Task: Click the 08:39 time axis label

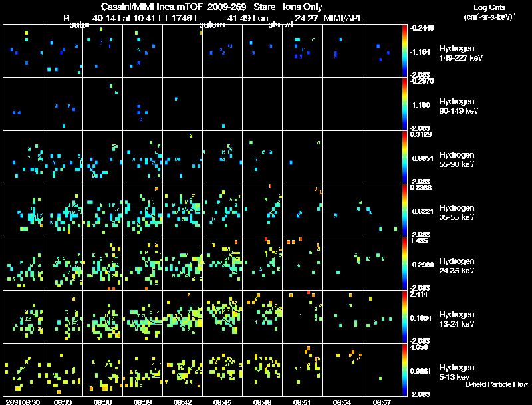Action: click(142, 402)
